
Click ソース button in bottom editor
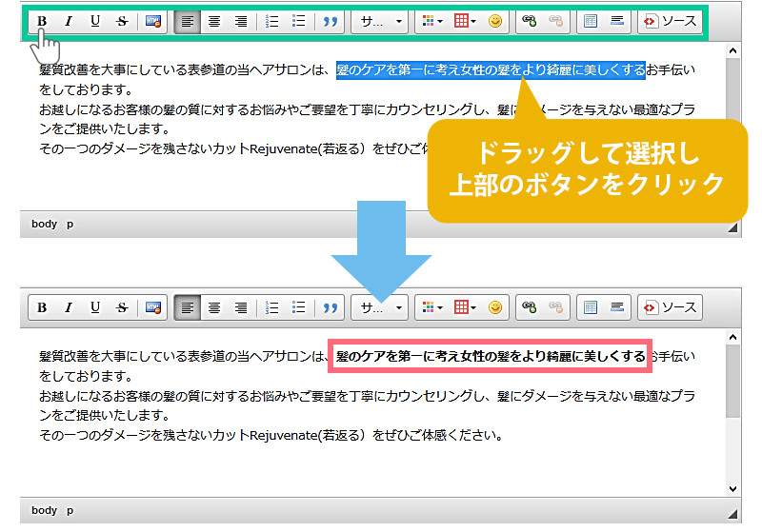tap(670, 307)
